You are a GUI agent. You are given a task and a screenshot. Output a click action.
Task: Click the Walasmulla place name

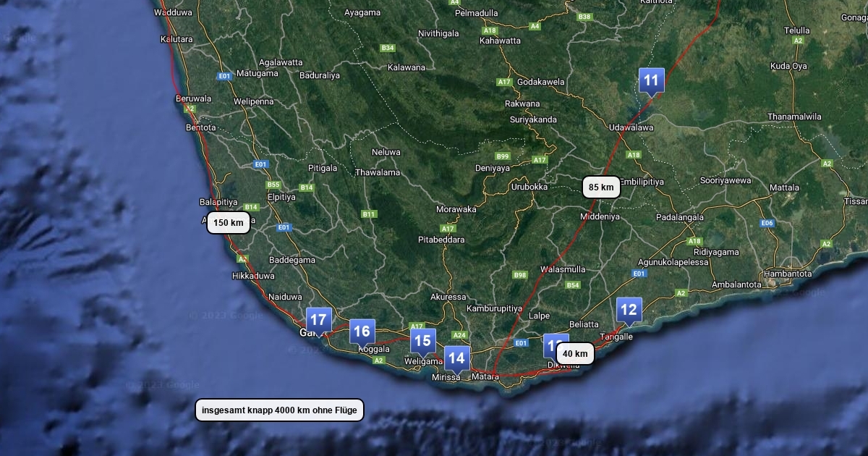tap(563, 269)
